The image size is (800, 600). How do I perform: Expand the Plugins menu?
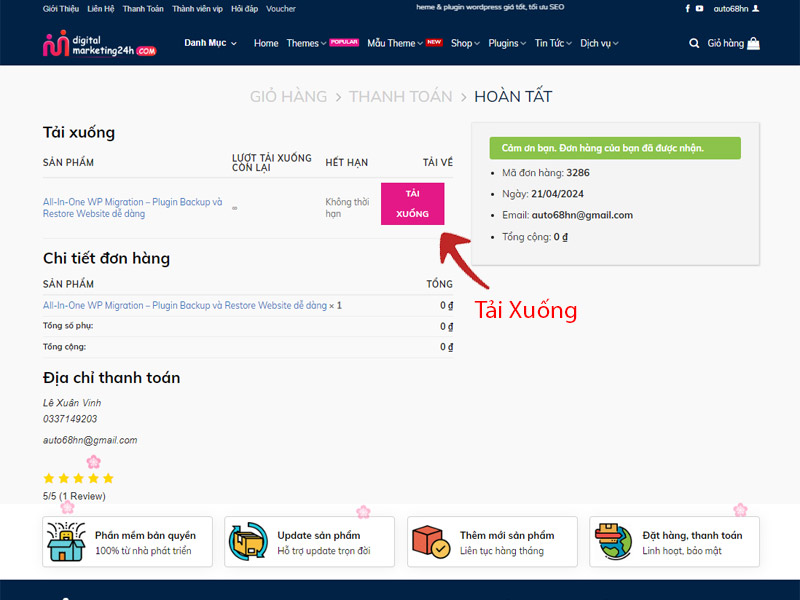click(507, 43)
